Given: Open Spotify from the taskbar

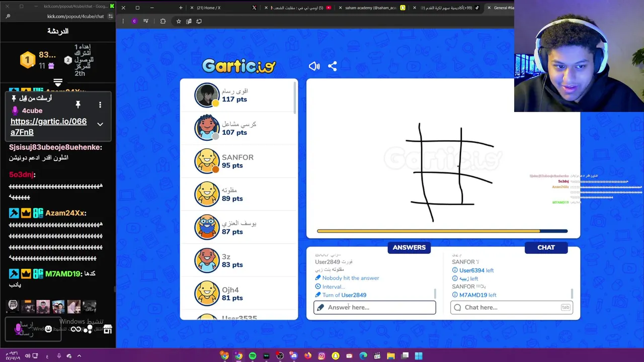Looking at the screenshot, I should (253, 356).
